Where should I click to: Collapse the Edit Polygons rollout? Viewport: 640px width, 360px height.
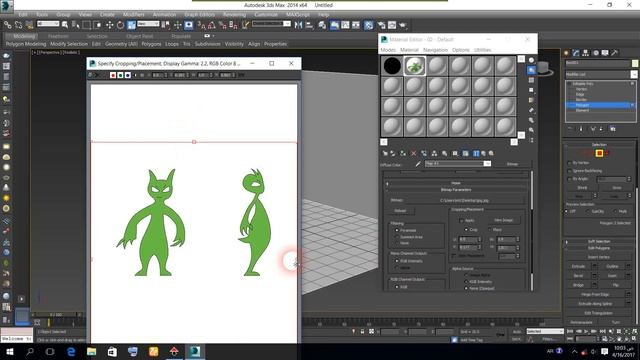(599, 248)
